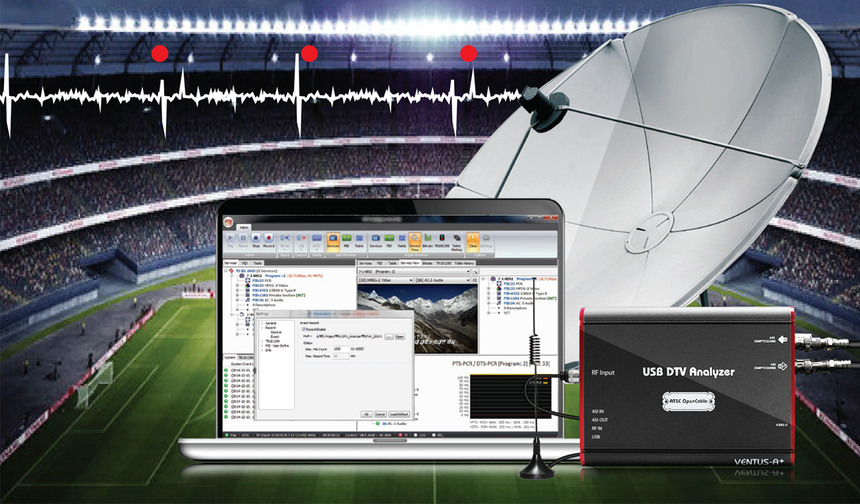Click the Play button in the Active group
The height and width of the screenshot is (504, 860).
click(x=230, y=241)
